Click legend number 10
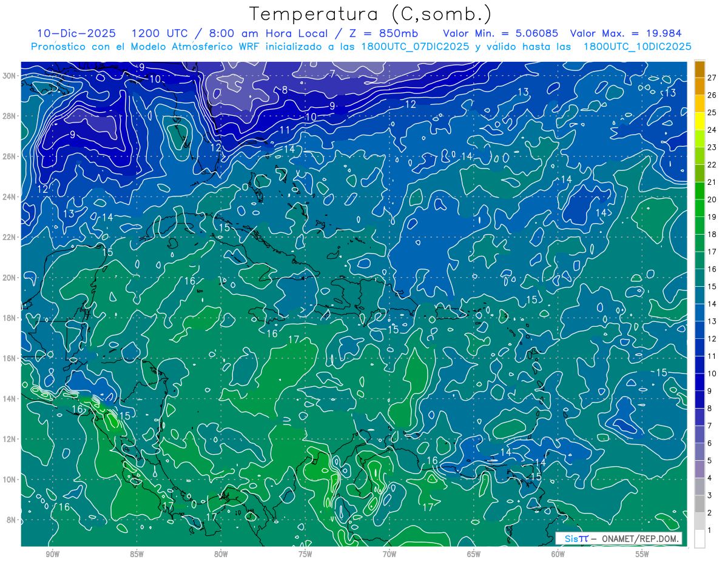This screenshot has width=728, height=562. 712,373
